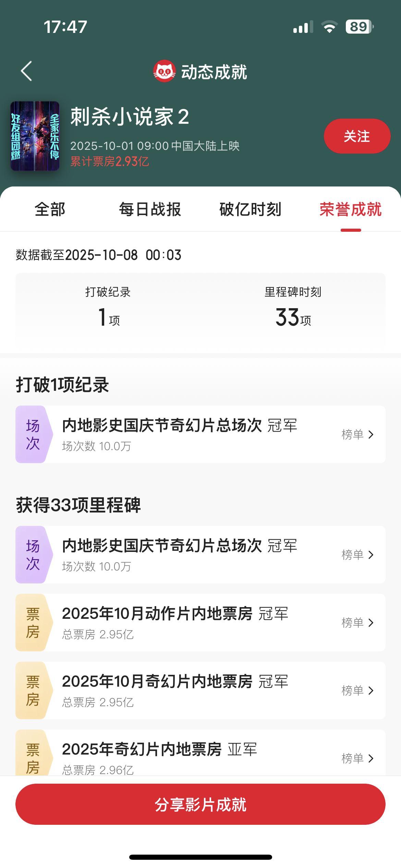Tap 票房 tag beside 2025年10月动作片内地票房

[33, 623]
